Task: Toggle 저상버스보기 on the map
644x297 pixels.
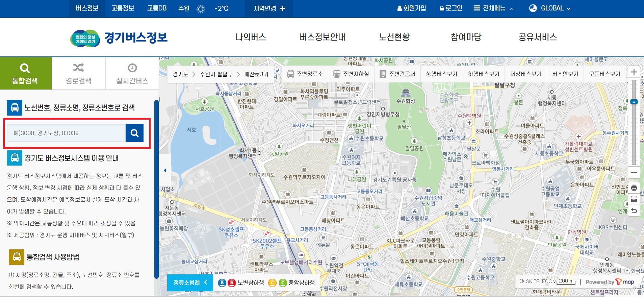Action: [526, 74]
